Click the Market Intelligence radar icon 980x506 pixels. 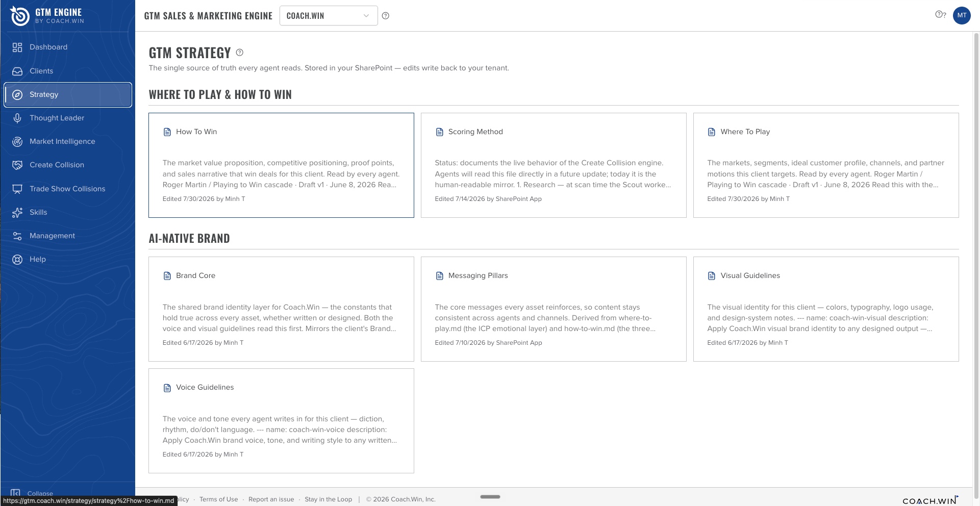click(x=17, y=142)
